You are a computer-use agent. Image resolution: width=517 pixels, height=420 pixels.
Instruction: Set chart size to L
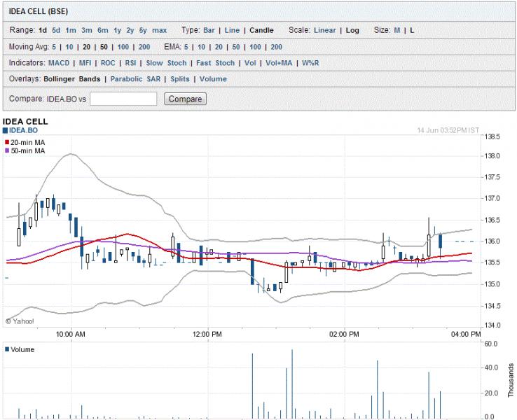pyautogui.click(x=412, y=30)
